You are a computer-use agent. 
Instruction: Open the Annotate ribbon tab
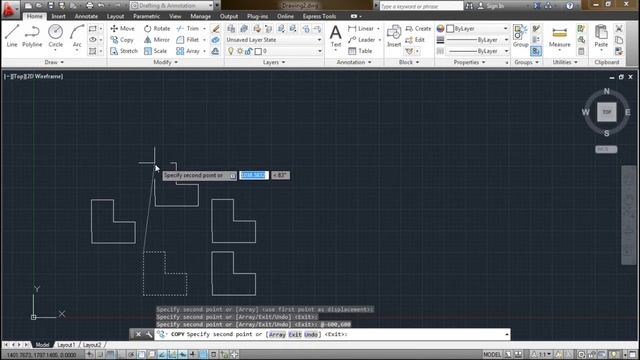pyautogui.click(x=86, y=16)
